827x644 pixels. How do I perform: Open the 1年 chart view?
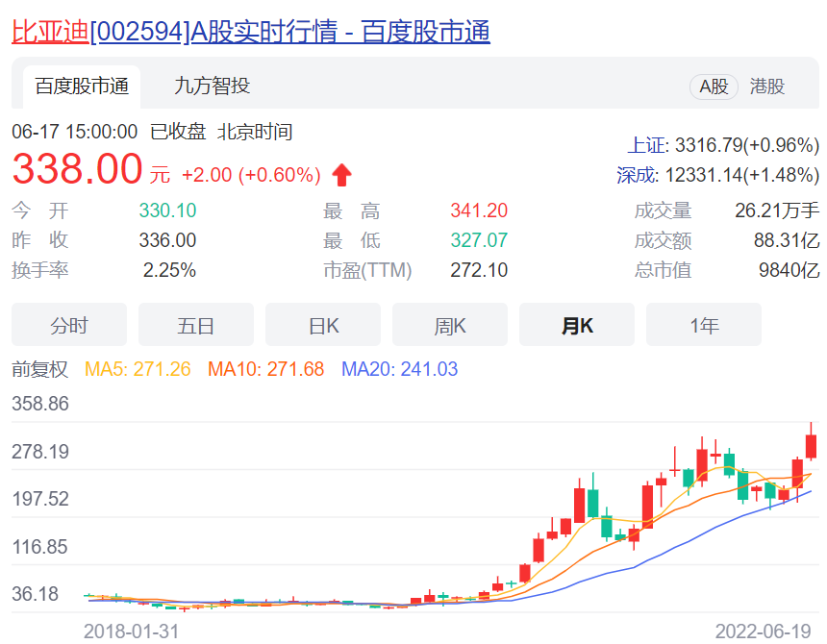[x=704, y=325]
